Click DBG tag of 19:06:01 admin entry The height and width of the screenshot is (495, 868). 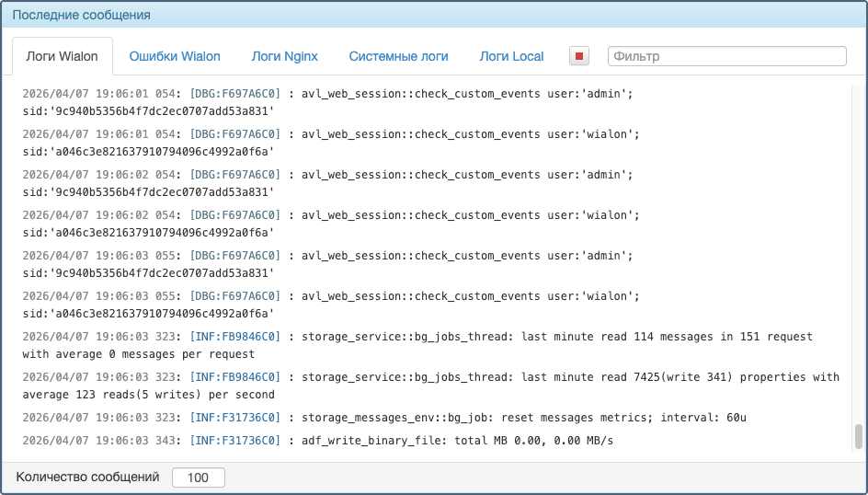tap(234, 94)
